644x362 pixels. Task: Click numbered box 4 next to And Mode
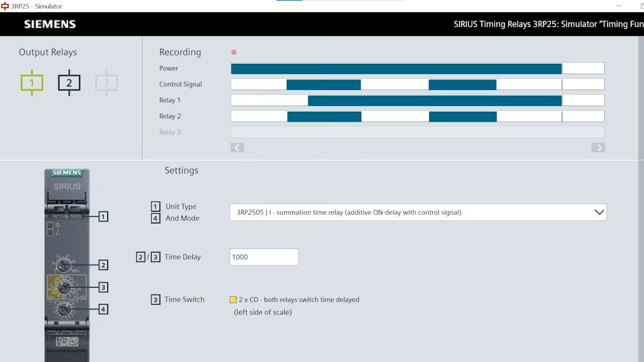point(155,218)
